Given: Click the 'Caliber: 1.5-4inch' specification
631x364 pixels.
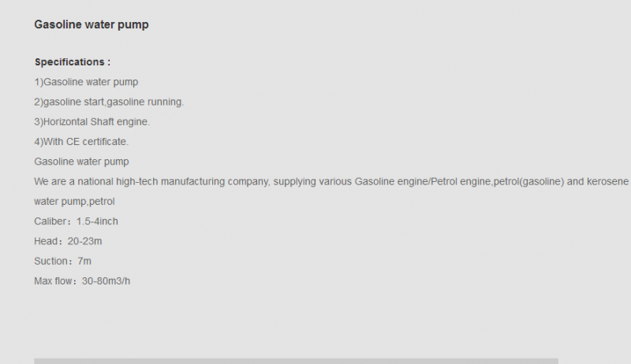Looking at the screenshot, I should pos(76,221).
